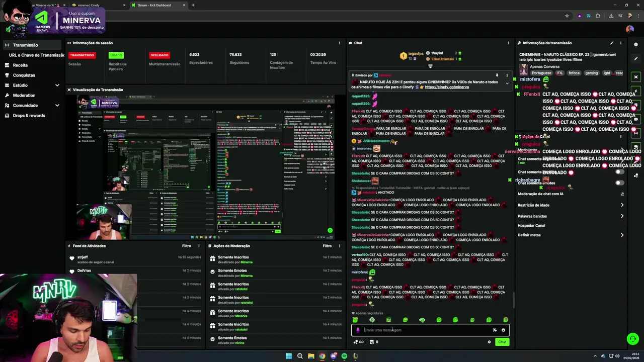Click the translate icon in chat input
Image resolution: width=644 pixels, height=362 pixels.
pos(495,330)
